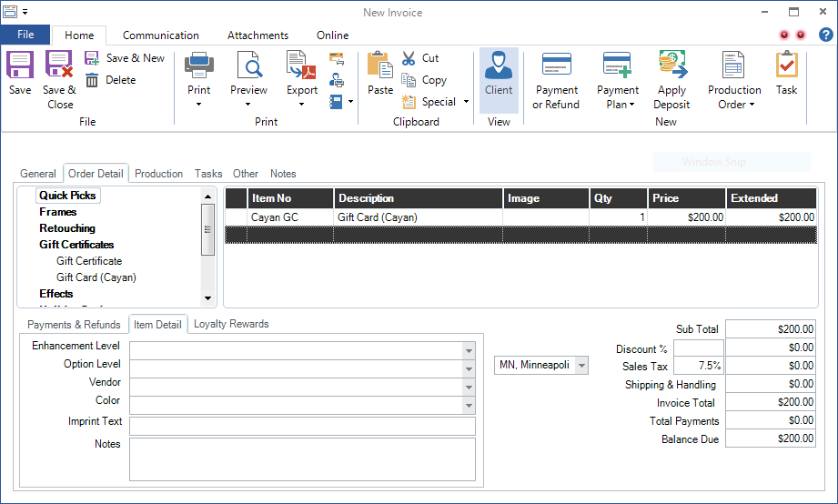Click the Print printer icon

point(199,65)
